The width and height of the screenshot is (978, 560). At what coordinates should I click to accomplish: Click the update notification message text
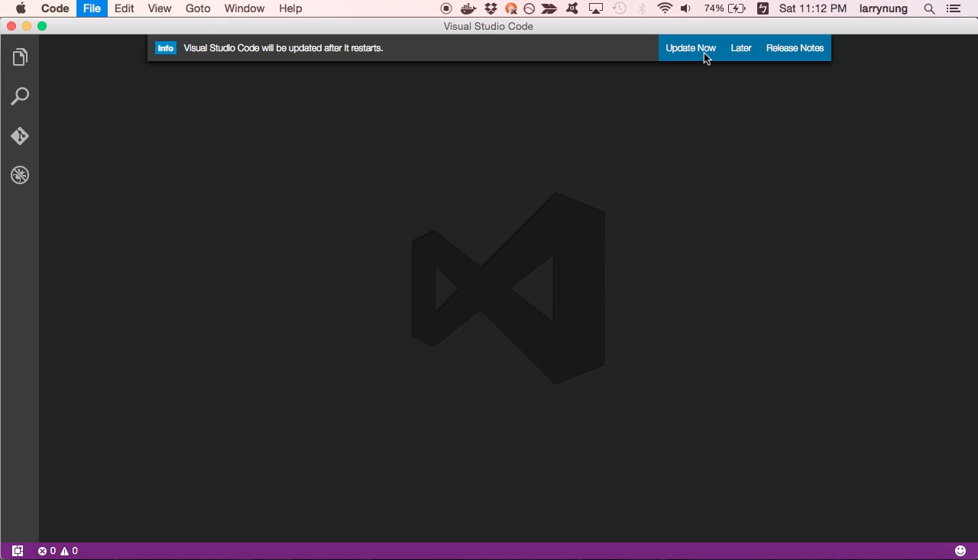click(x=283, y=48)
